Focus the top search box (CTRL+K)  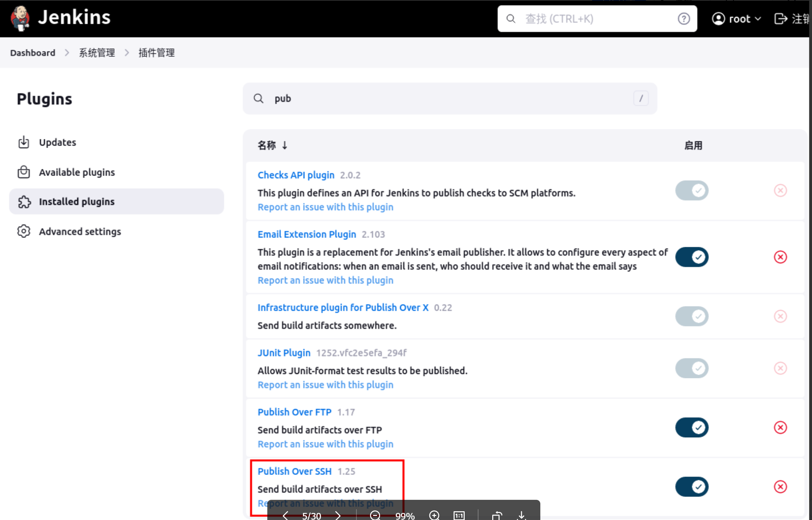point(597,19)
